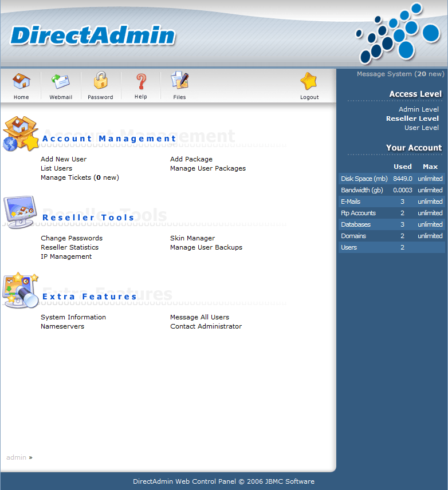The height and width of the screenshot is (490, 448).
Task: Click the Used column header
Action: [x=403, y=167]
